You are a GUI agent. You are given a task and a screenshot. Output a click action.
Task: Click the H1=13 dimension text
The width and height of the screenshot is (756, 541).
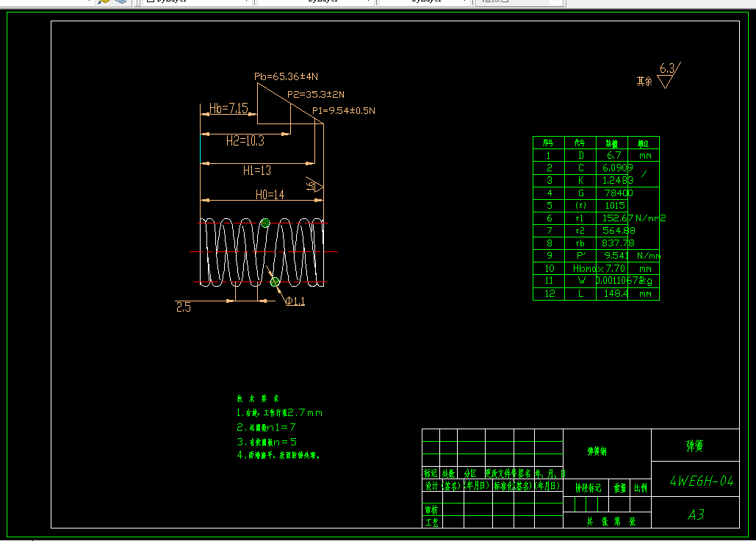pos(257,171)
